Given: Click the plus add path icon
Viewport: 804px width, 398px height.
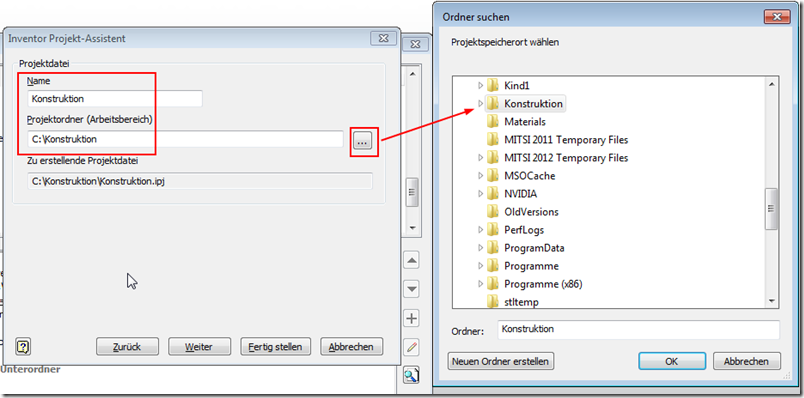Looking at the screenshot, I should [411, 319].
